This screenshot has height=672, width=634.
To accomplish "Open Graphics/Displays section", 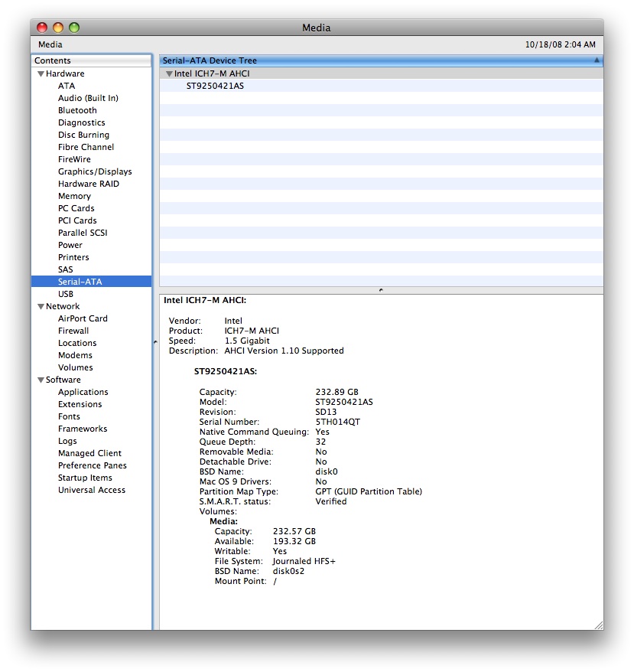I will (95, 171).
